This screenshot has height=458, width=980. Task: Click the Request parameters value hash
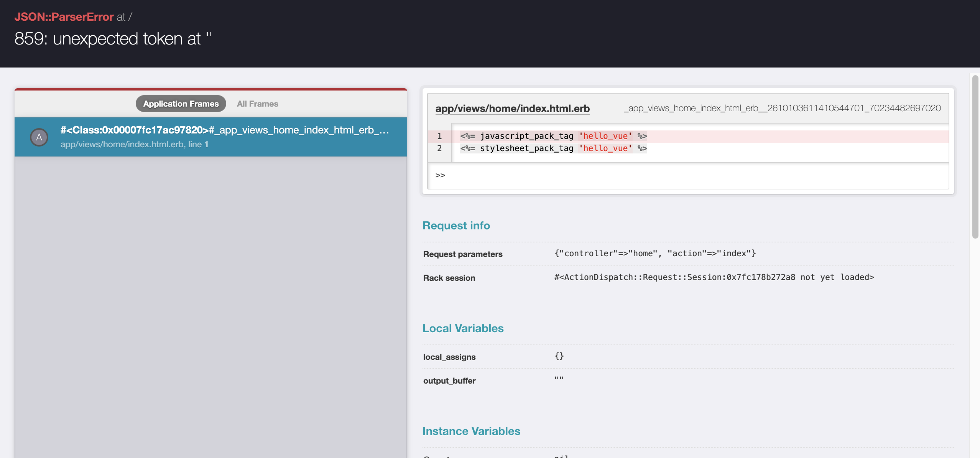(x=655, y=254)
